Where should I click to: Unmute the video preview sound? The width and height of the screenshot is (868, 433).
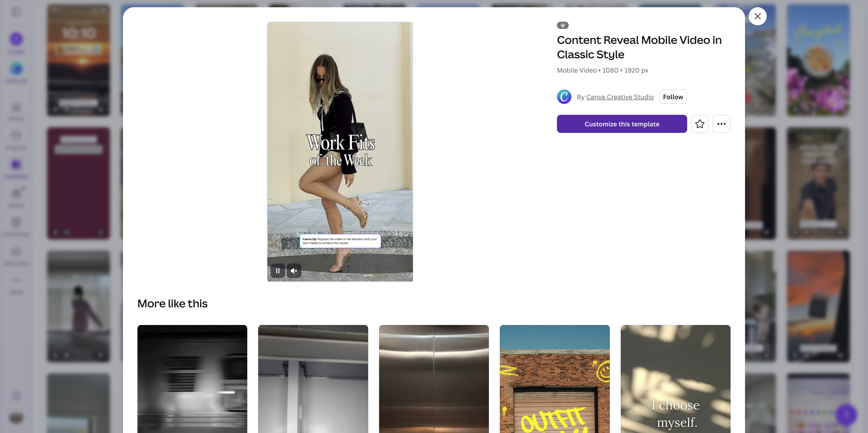pyautogui.click(x=294, y=271)
